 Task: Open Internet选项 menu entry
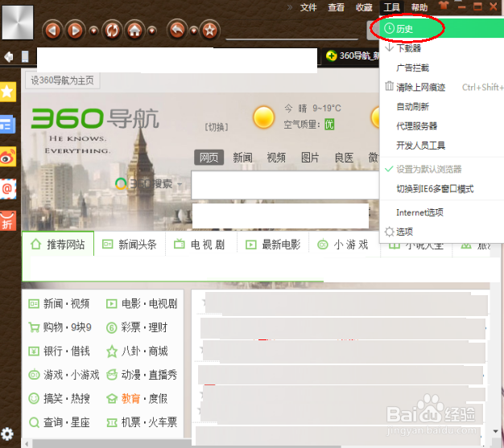point(442,212)
